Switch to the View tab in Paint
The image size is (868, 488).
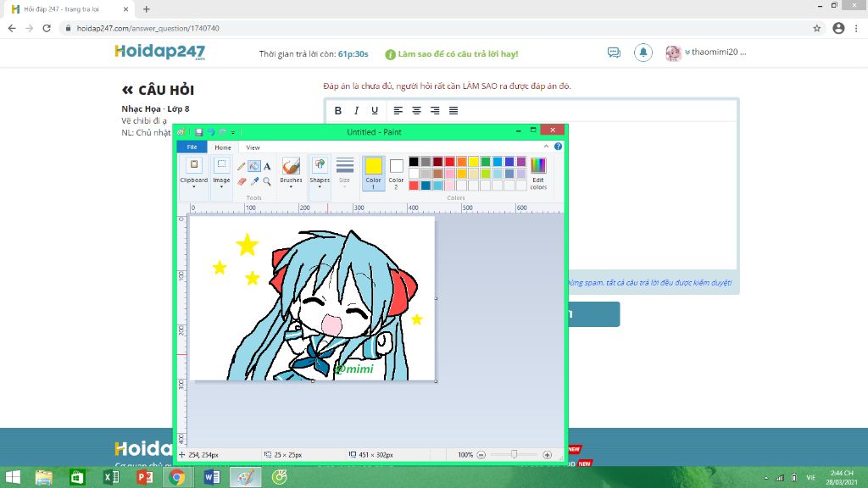253,147
